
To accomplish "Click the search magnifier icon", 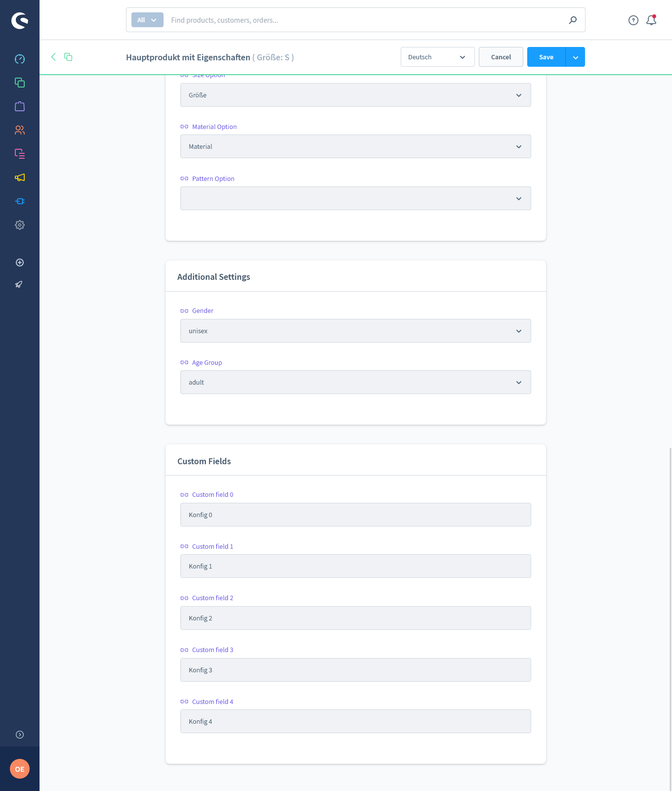I will (x=573, y=20).
